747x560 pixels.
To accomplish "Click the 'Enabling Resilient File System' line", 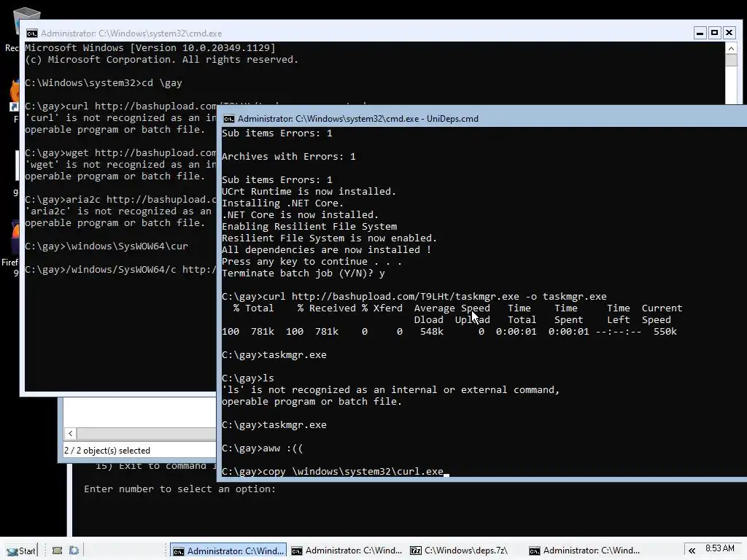I will [309, 226].
